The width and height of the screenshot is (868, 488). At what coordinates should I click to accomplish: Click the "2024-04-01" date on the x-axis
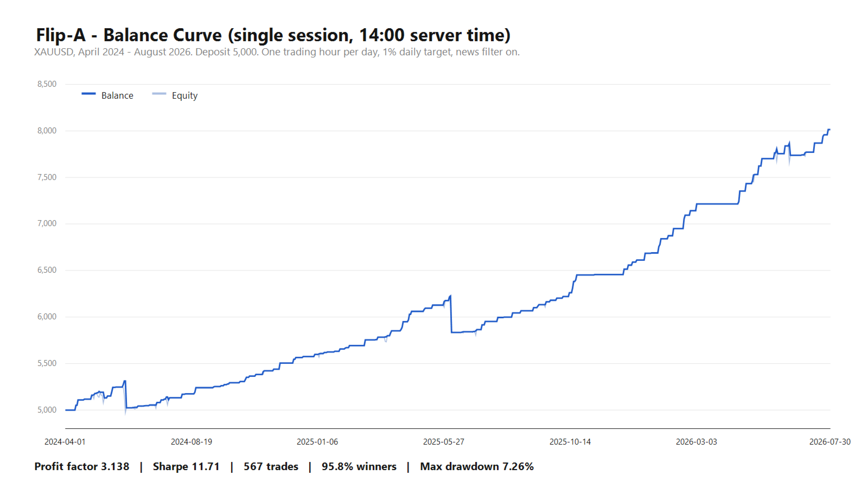pos(65,442)
